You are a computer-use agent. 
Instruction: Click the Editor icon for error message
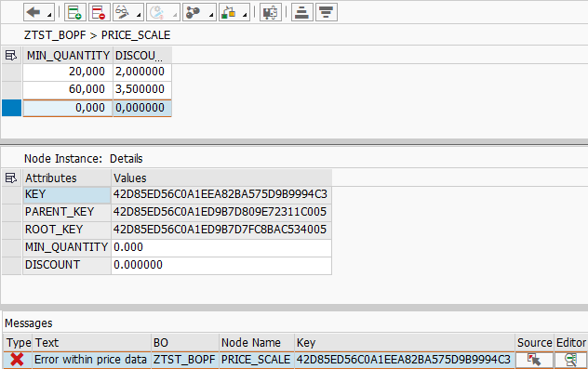(570, 360)
